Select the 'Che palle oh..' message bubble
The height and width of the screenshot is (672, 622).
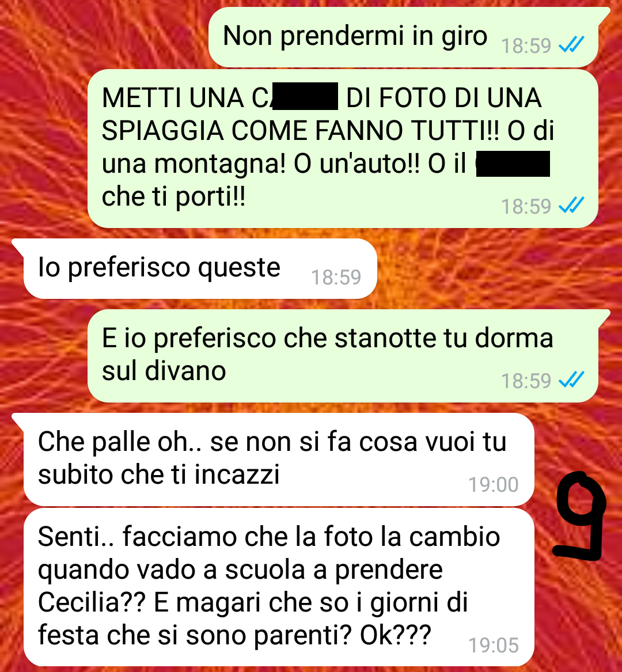pos(274,460)
